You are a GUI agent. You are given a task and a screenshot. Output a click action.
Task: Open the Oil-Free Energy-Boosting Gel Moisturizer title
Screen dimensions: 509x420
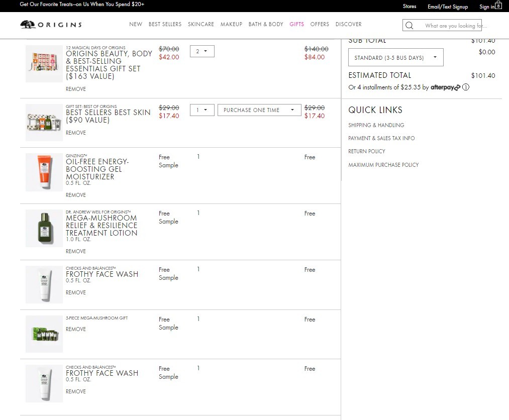pyautogui.click(x=97, y=169)
